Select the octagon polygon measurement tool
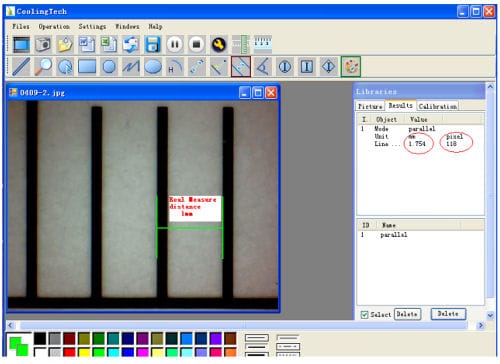Image resolution: width=500 pixels, height=364 pixels. (x=109, y=67)
